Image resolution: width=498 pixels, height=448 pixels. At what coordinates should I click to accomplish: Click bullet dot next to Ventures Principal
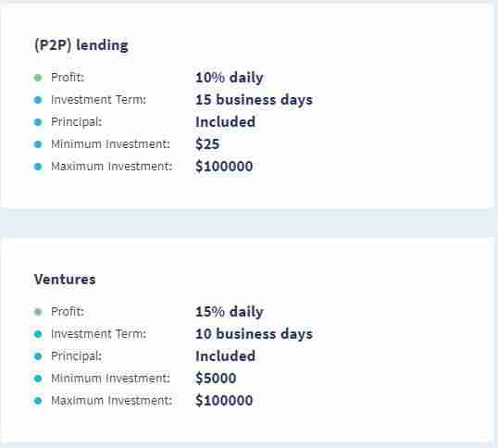coord(38,356)
